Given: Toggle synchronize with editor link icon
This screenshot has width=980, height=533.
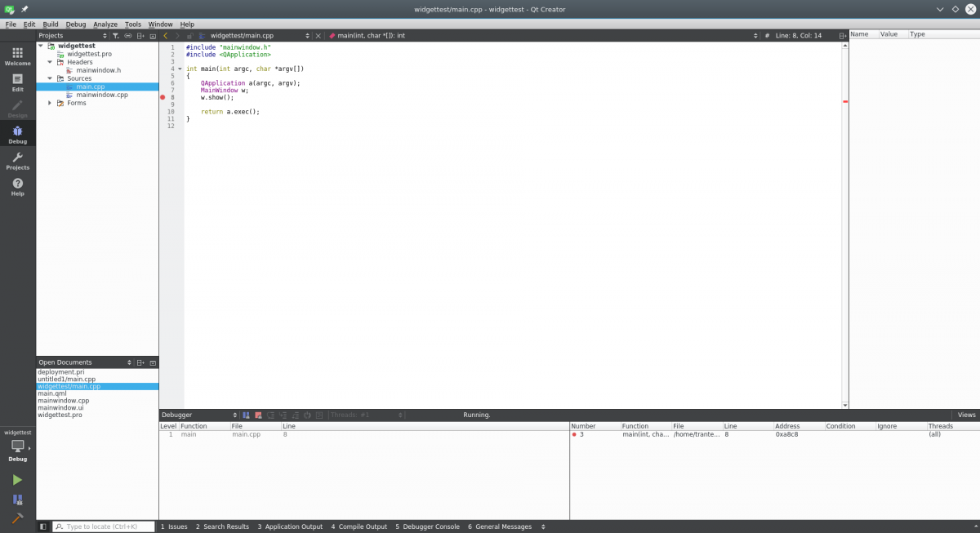Looking at the screenshot, I should pyautogui.click(x=128, y=36).
